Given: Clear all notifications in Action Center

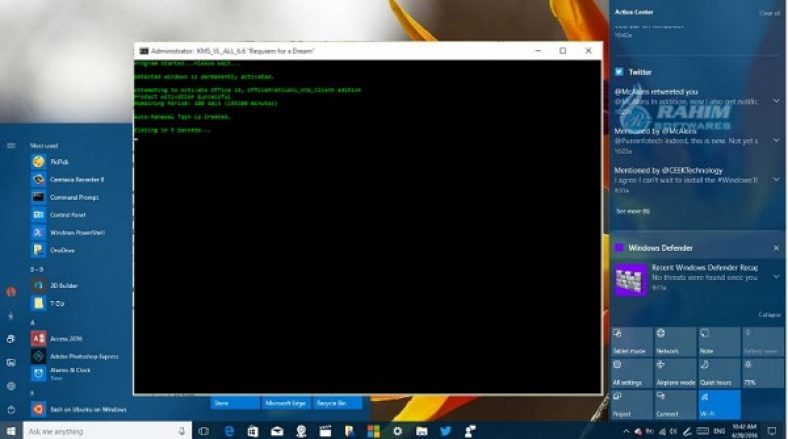Looking at the screenshot, I should (769, 13).
